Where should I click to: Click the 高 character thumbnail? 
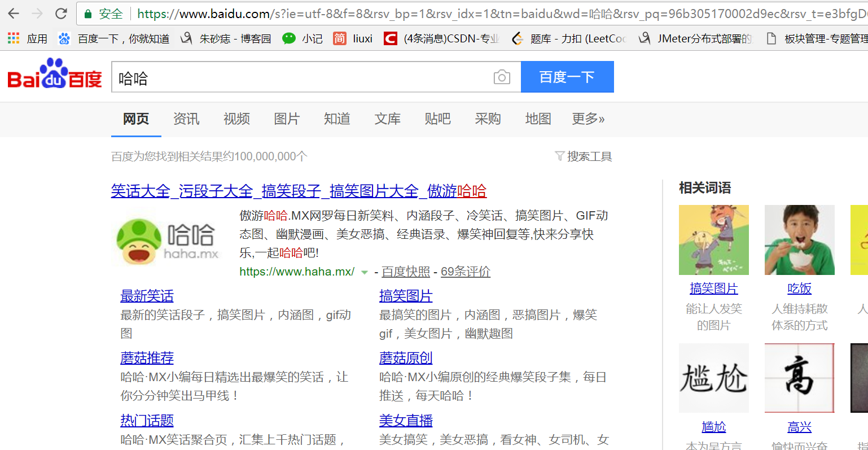coord(800,378)
